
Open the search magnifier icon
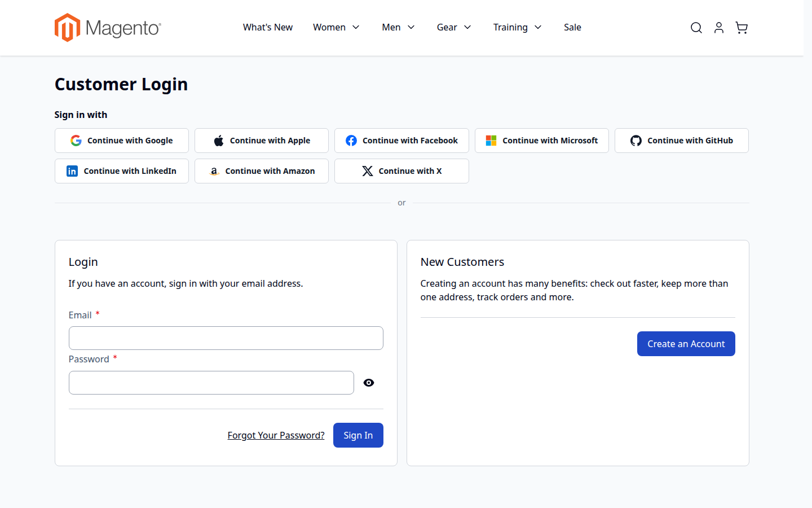pos(696,28)
